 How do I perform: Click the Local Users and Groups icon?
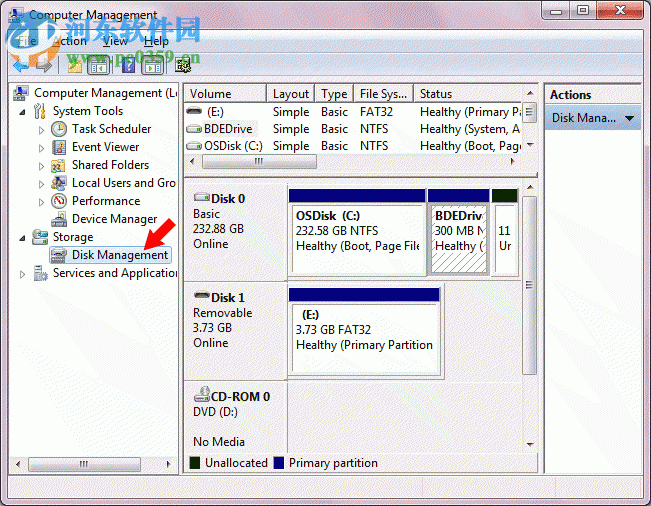pos(59,183)
